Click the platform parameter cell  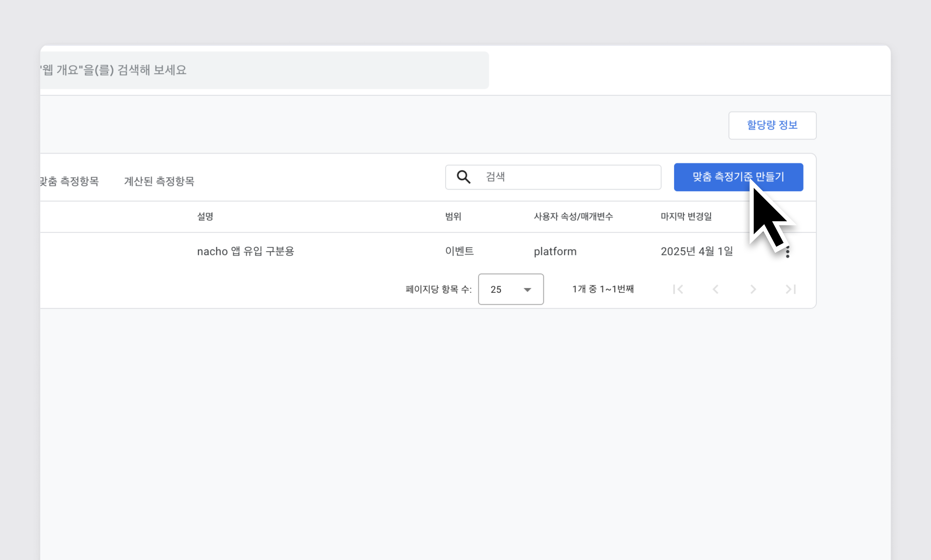click(x=555, y=251)
